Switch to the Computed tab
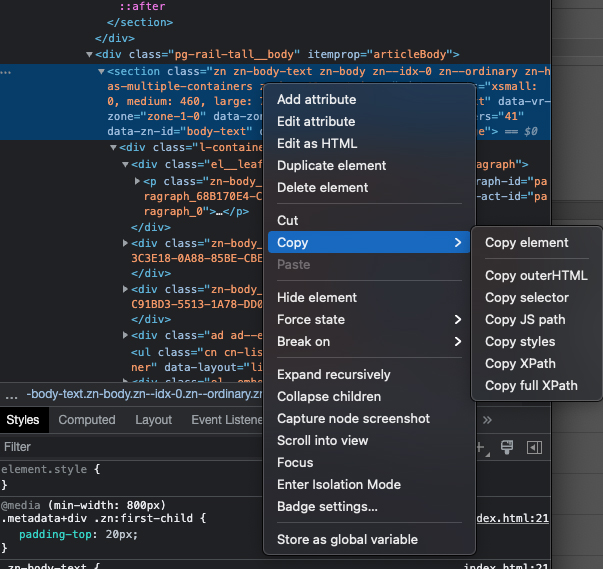 [x=87, y=420]
